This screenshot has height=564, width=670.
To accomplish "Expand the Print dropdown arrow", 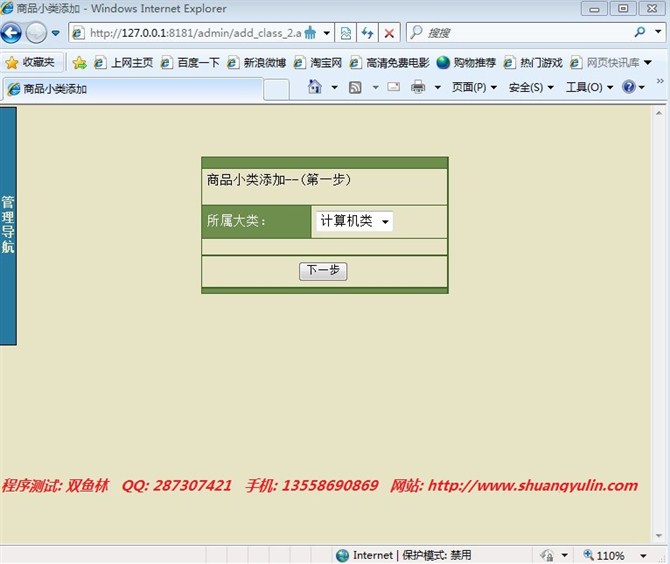I will [438, 88].
